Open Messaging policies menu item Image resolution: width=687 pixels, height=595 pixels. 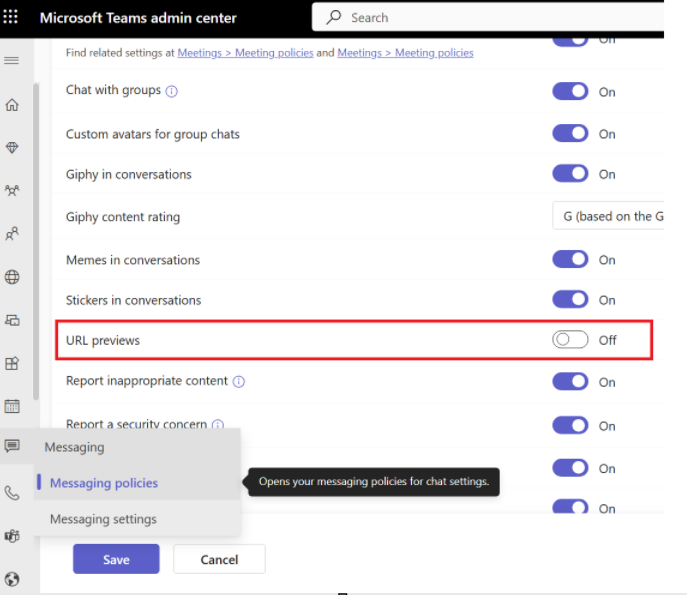pos(104,483)
